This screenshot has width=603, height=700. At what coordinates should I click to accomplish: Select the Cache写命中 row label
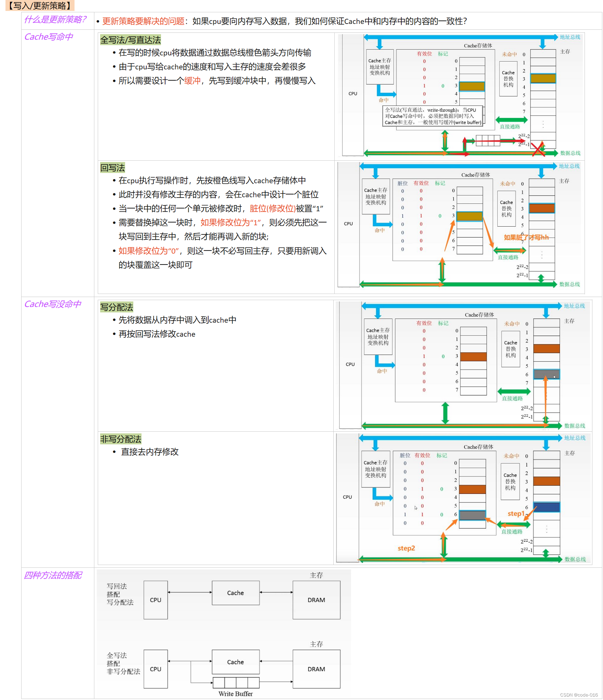point(49,37)
